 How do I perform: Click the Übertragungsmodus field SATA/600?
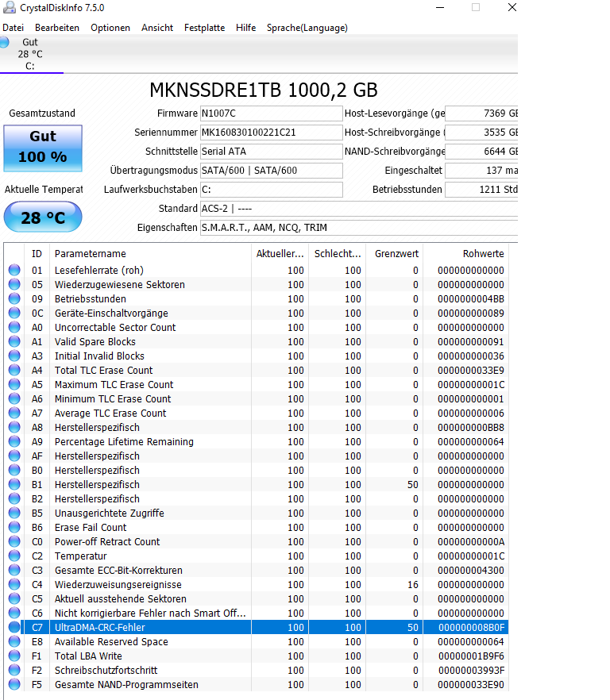(x=272, y=171)
